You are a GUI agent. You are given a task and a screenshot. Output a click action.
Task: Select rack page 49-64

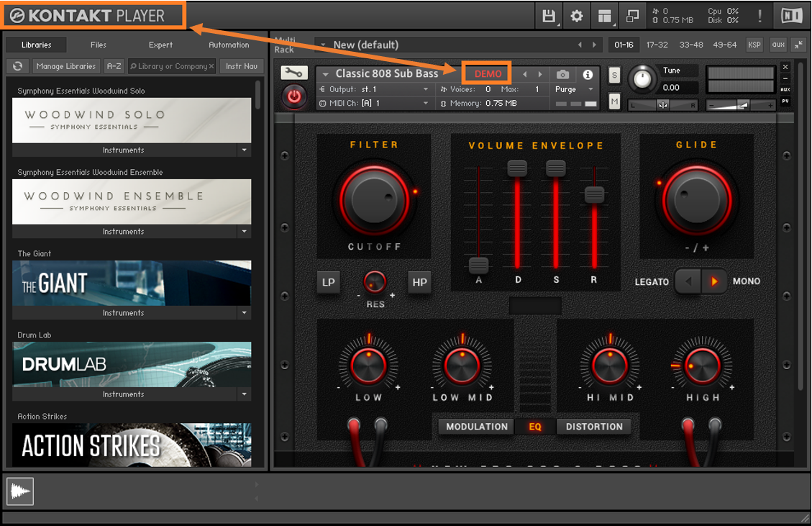[x=724, y=45]
